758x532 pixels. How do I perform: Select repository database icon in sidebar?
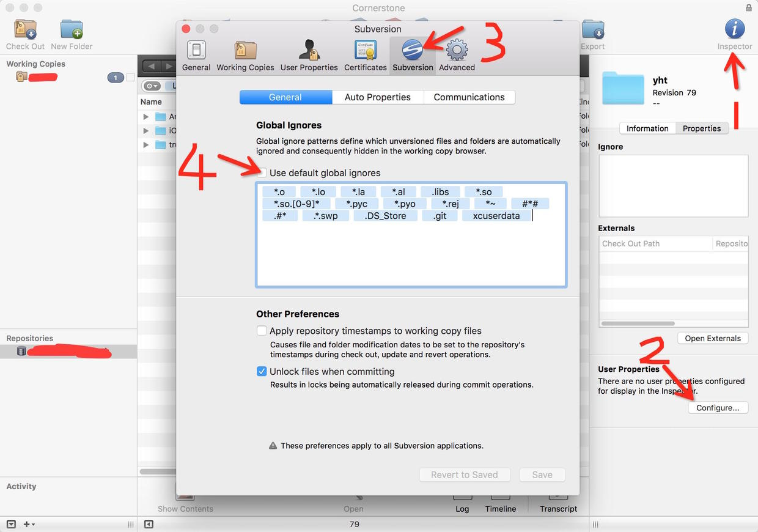tap(21, 351)
